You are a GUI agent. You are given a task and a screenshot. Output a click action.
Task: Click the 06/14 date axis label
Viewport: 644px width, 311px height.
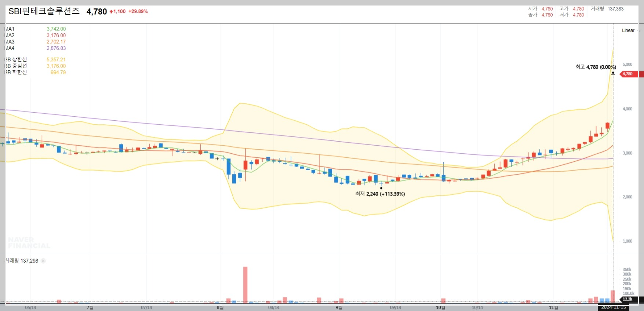30,308
